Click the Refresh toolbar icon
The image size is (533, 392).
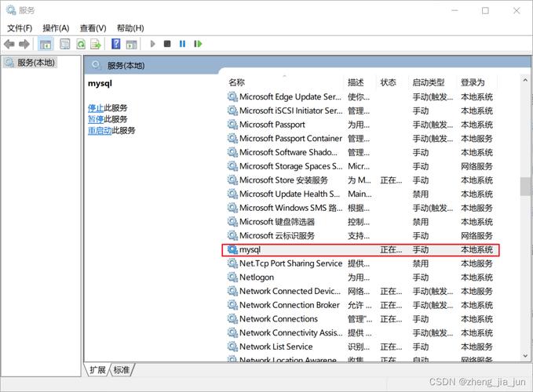pos(81,44)
